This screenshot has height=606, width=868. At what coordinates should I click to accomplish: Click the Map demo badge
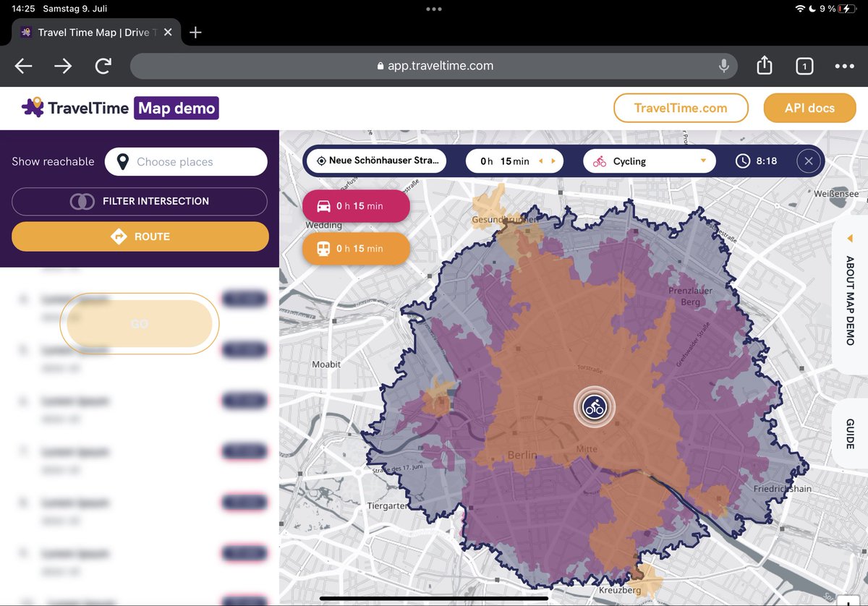point(176,108)
